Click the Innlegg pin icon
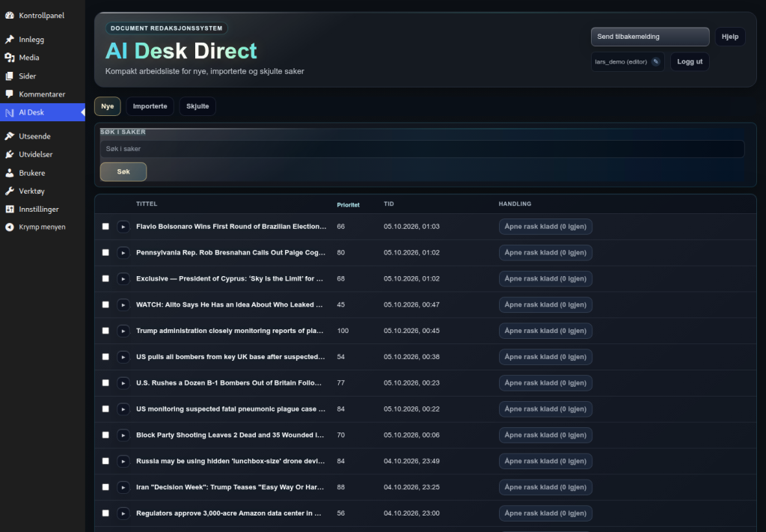 click(9, 39)
